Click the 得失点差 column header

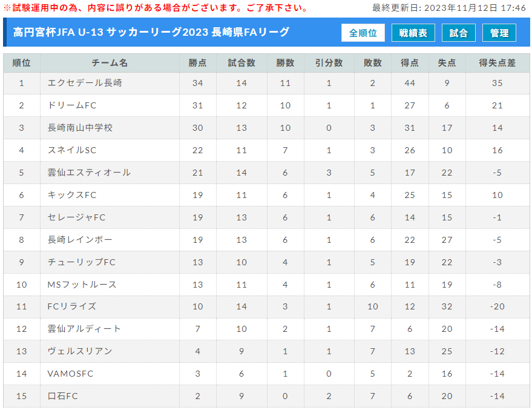coord(497,63)
